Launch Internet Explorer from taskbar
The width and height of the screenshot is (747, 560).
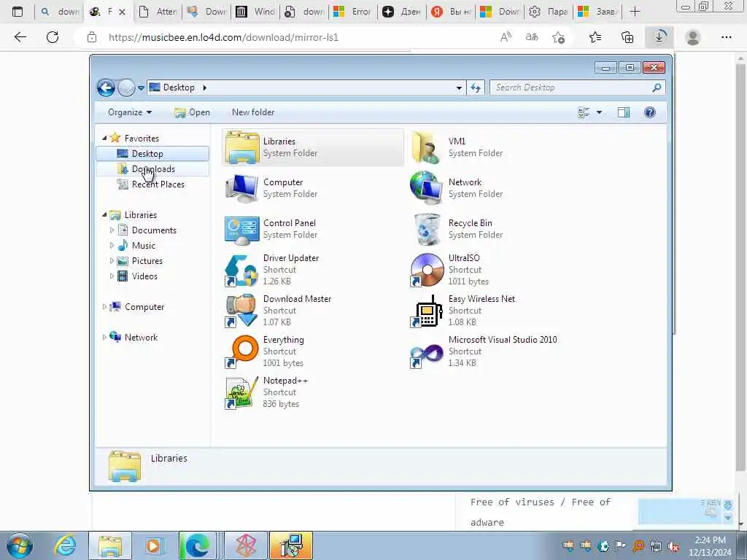pos(65,545)
